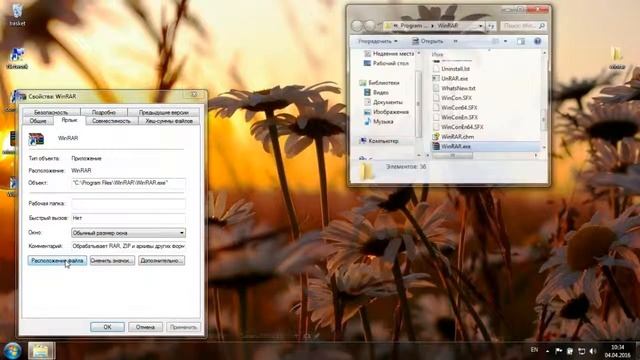Click Сменить значок button

click(112, 260)
